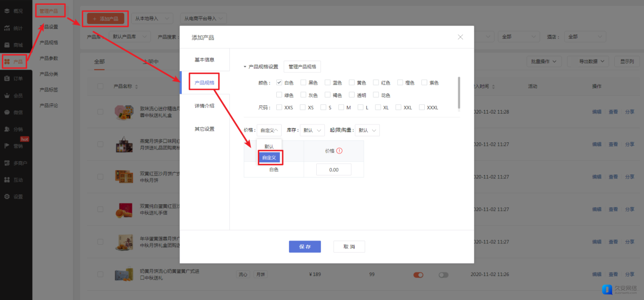Image resolution: width=644 pixels, height=300 pixels.
Task: Open the 设置 gear icon in sidebar
Action: click(x=7, y=197)
